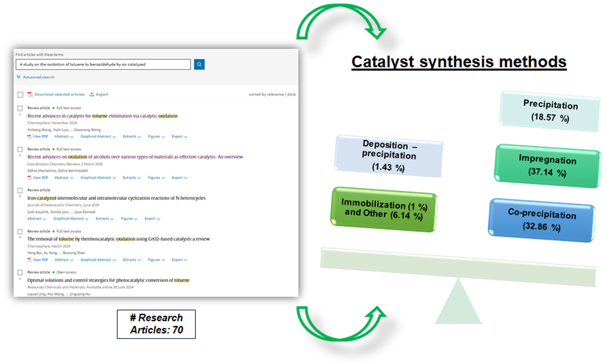Click the export upload icon in the results header

pos(92,94)
